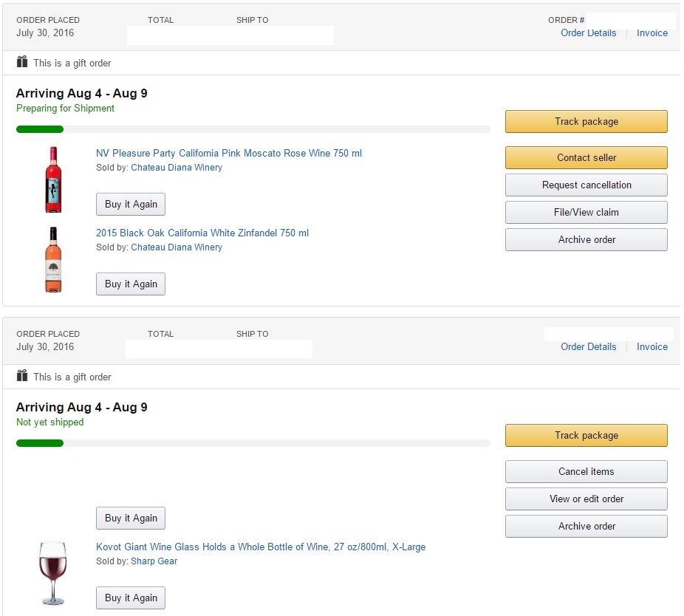This screenshot has height=616, width=684.
Task: Open Order Details for first order
Action: point(588,33)
